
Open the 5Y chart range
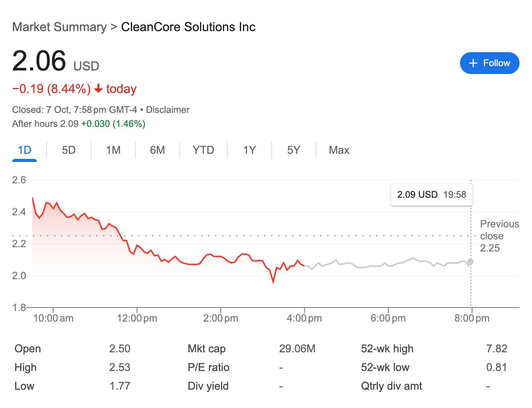click(x=294, y=150)
